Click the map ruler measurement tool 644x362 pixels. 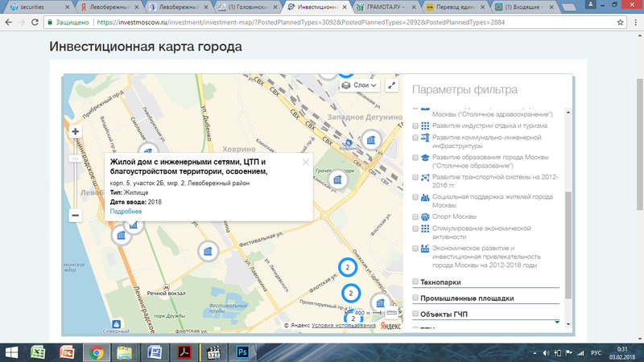[393, 312]
